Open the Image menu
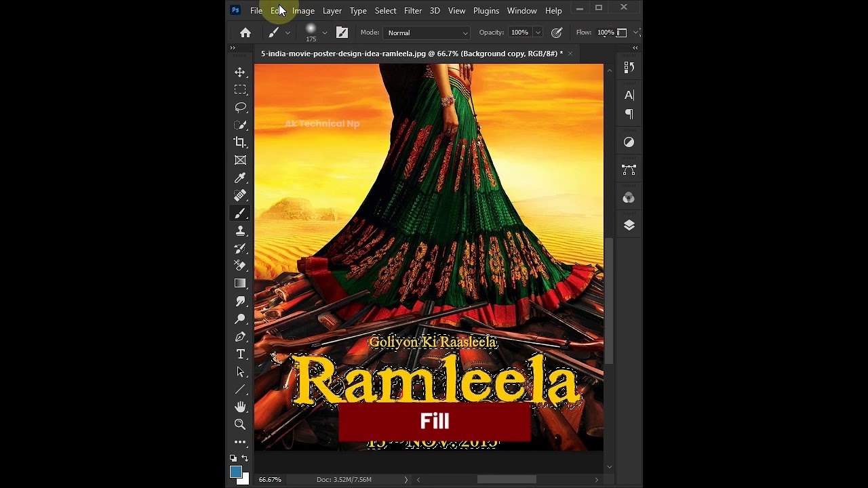The width and height of the screenshot is (868, 488). click(x=303, y=11)
